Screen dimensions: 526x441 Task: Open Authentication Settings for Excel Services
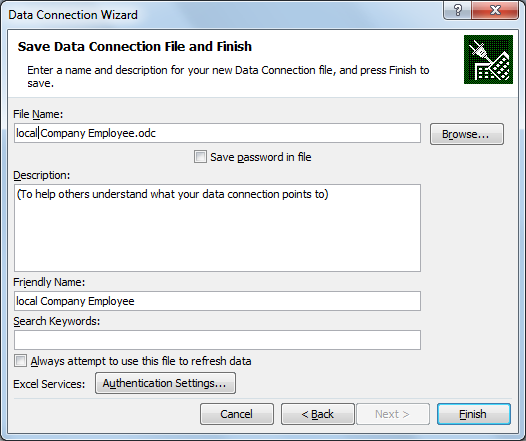tap(165, 383)
